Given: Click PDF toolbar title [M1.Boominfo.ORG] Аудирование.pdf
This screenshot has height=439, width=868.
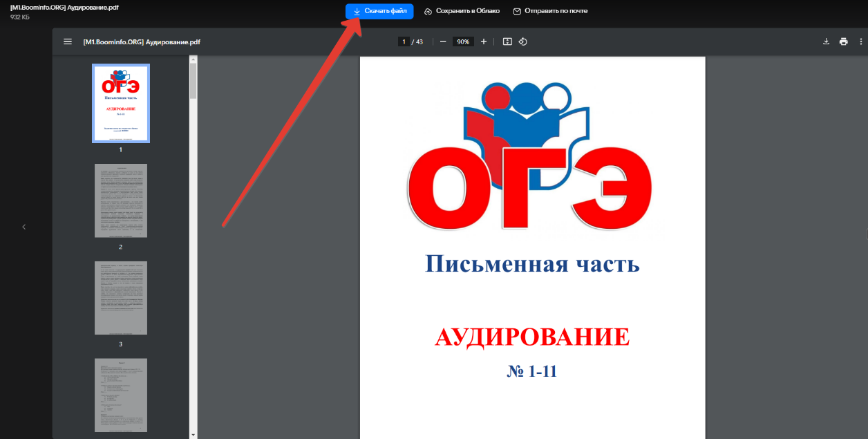Looking at the screenshot, I should click(x=142, y=42).
